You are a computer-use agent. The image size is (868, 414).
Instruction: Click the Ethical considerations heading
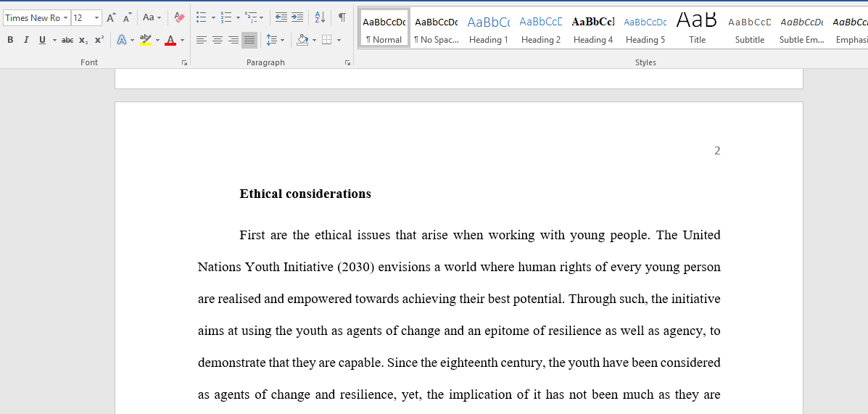(305, 194)
